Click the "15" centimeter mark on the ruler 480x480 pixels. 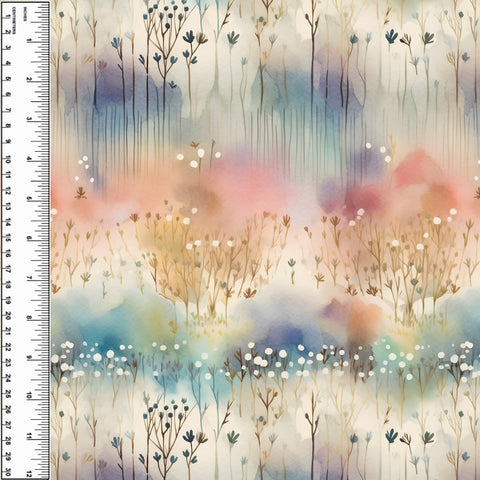point(8,238)
